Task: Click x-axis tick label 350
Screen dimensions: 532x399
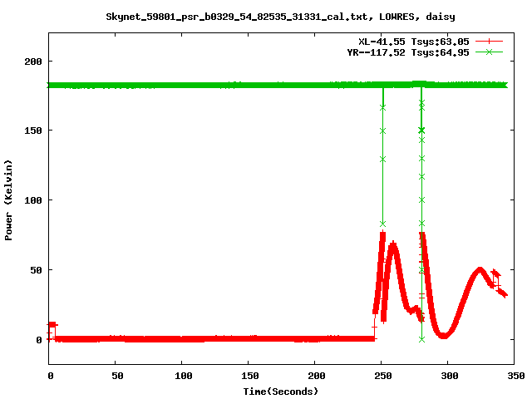Action: [x=515, y=376]
